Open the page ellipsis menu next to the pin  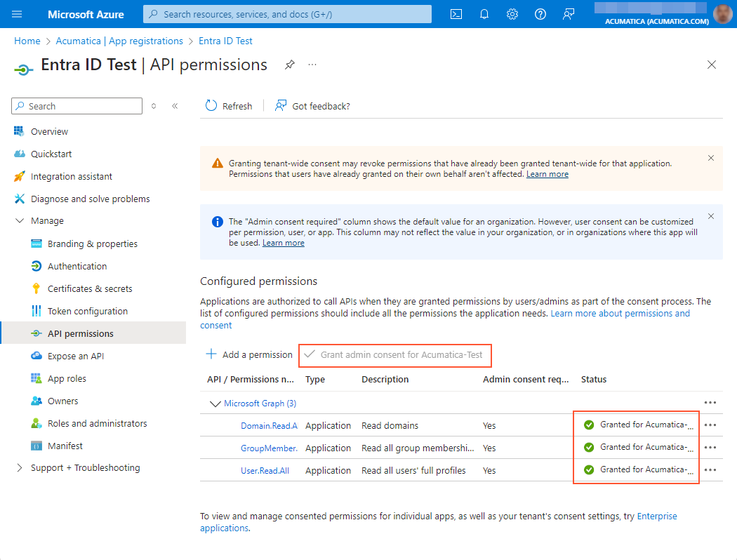pos(312,64)
